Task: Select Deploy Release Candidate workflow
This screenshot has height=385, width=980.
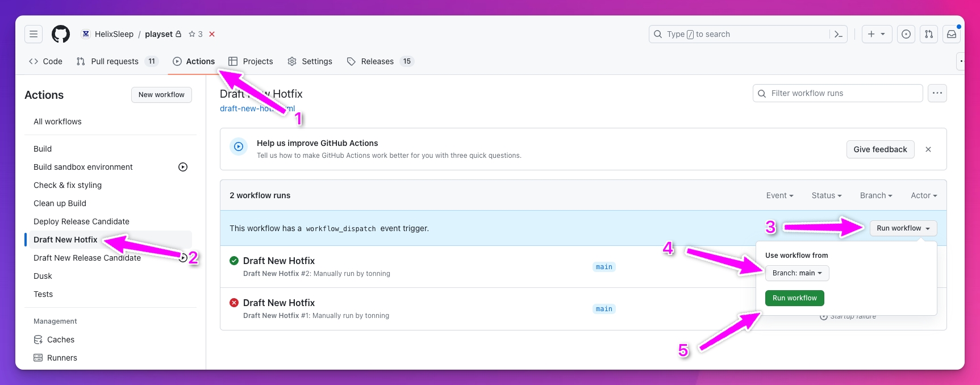Action: click(81, 221)
